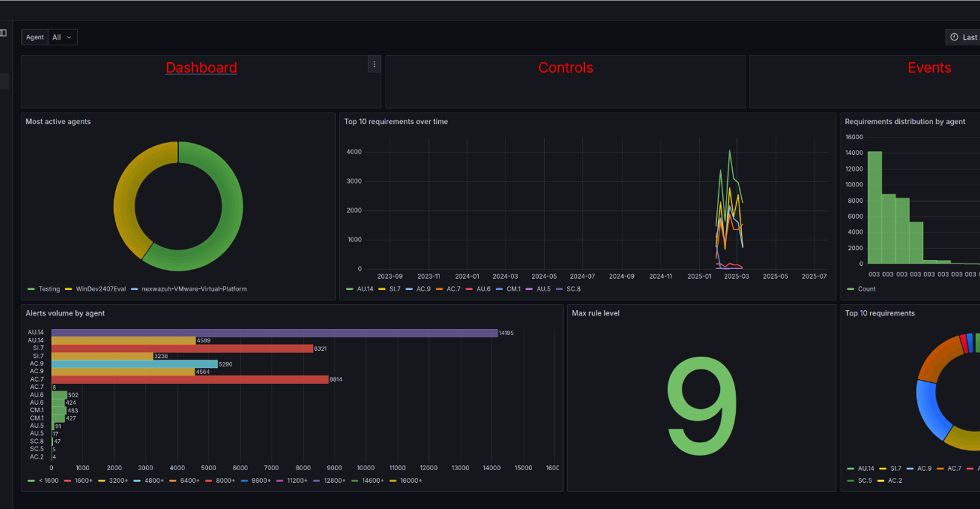Click the yellow AC.9 bar valued 4564

click(x=123, y=371)
